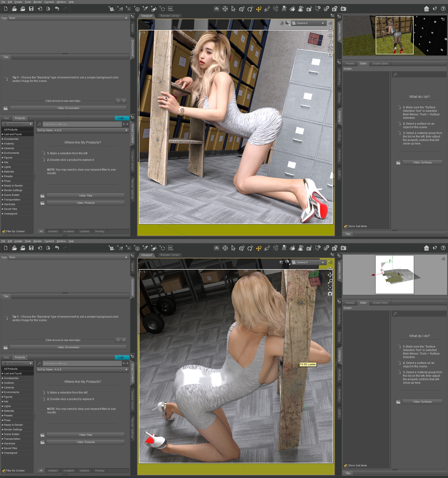Screen dimensions: 448x478
Task: Click the Render camera icon in Camera 9 window
Action: [343, 248]
